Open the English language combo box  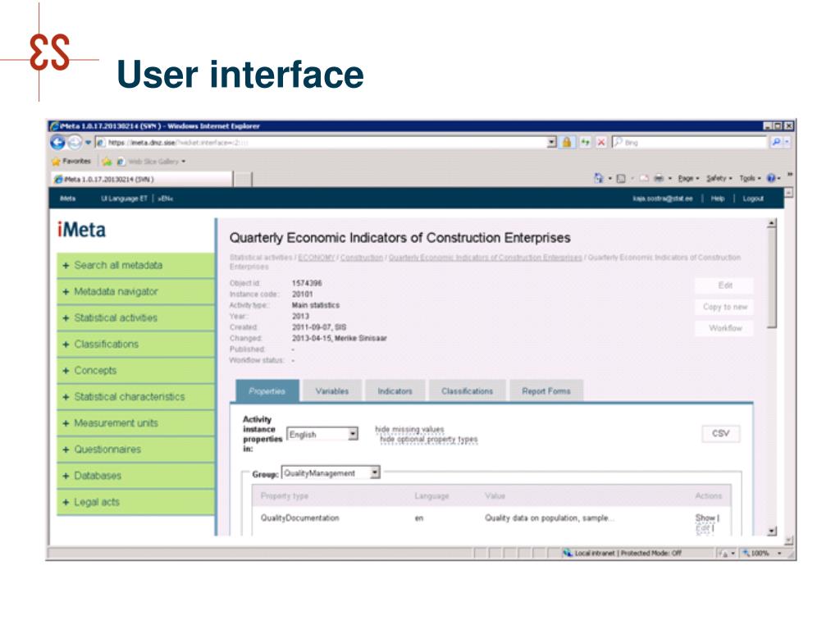point(322,435)
